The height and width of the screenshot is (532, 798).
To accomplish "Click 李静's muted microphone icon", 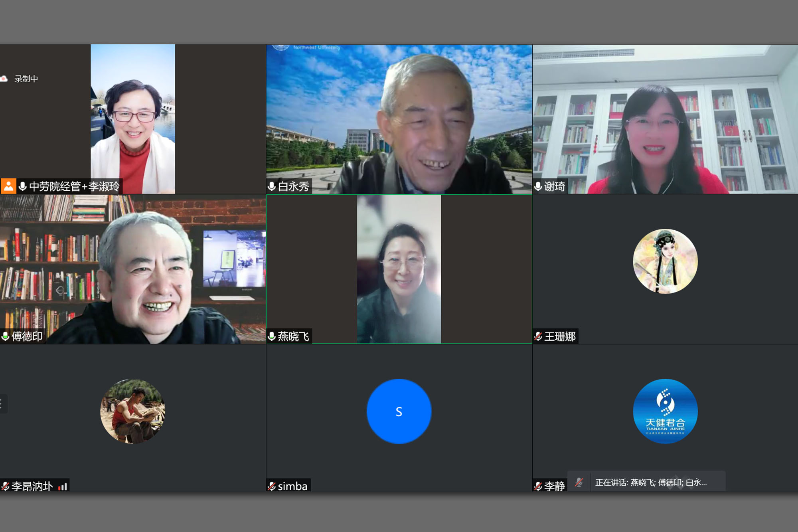I will coord(538,486).
